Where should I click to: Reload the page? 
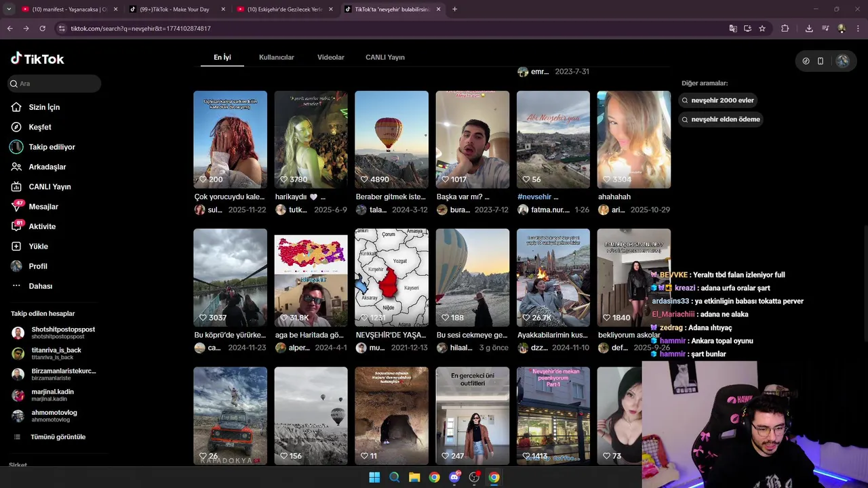[42, 28]
